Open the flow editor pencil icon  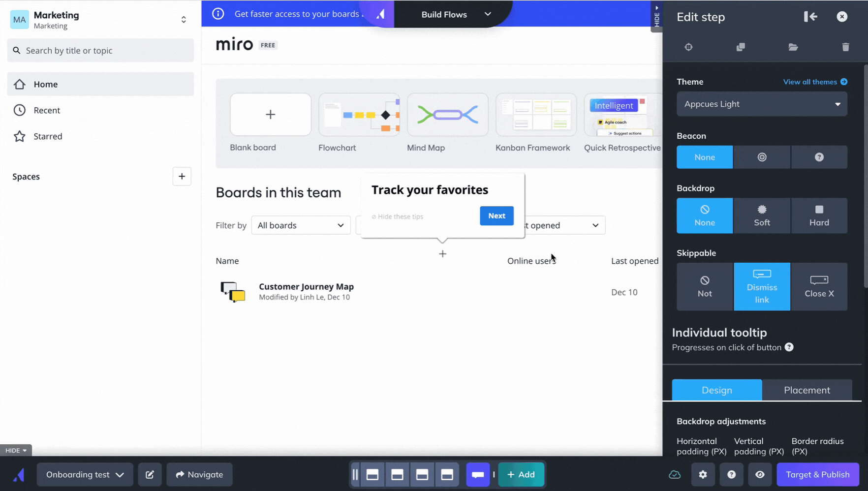(150, 474)
